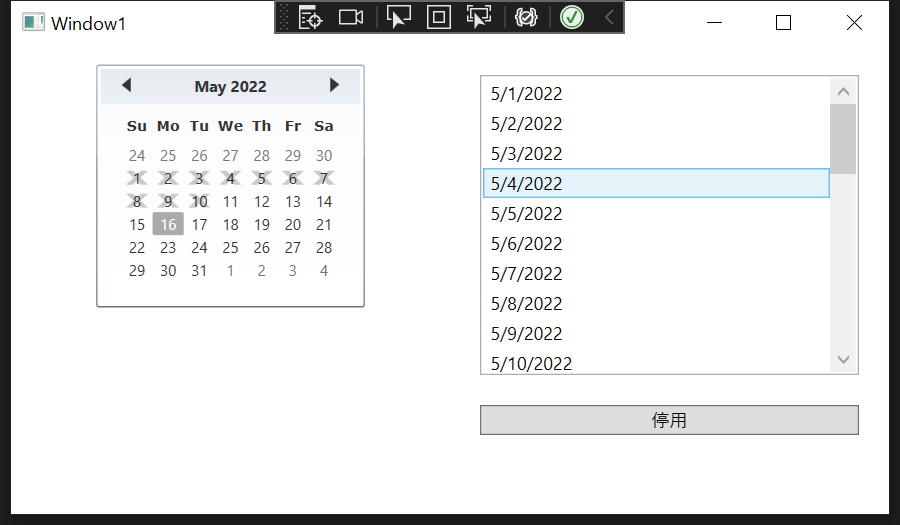Select May 14 in the calendar
This screenshot has height=525, width=900.
pyautogui.click(x=324, y=201)
